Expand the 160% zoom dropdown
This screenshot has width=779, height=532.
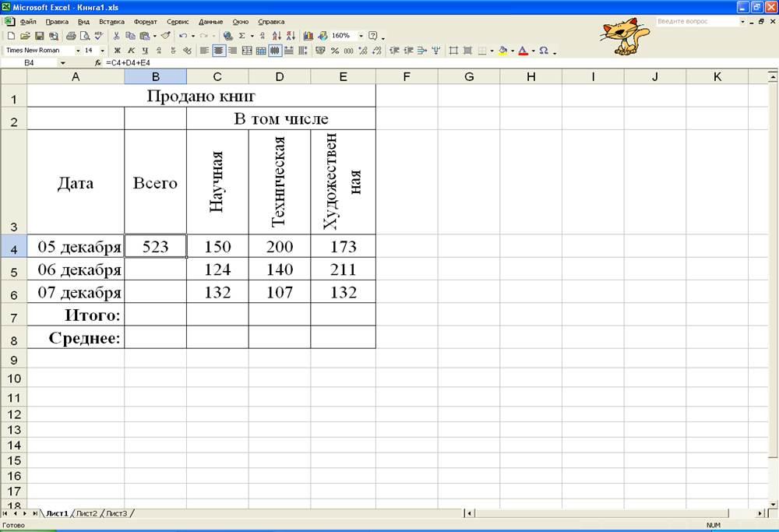(361, 36)
